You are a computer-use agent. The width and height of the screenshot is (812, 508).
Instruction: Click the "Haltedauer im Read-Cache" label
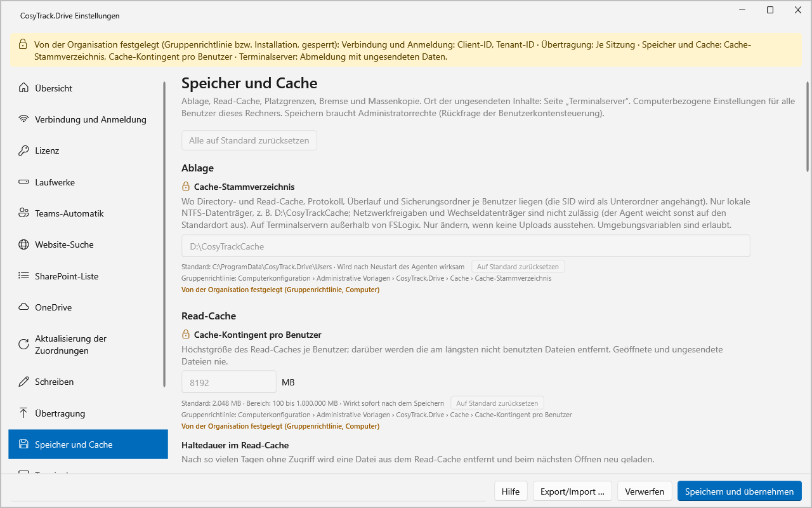(x=235, y=445)
